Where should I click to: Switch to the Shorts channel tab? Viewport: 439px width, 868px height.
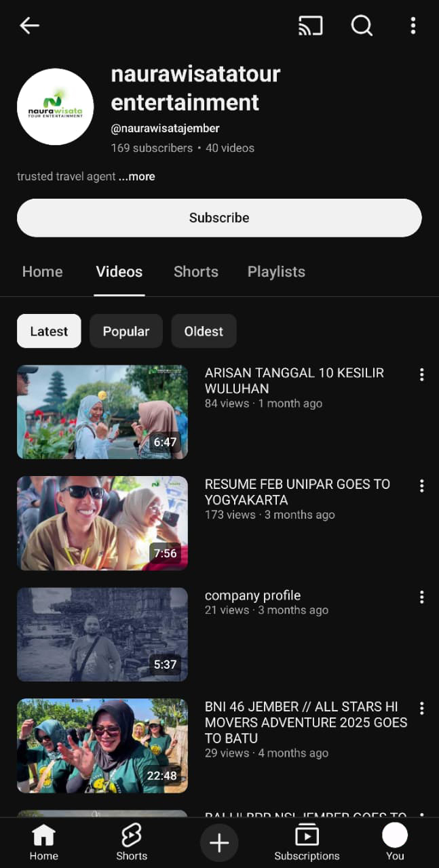[195, 272]
